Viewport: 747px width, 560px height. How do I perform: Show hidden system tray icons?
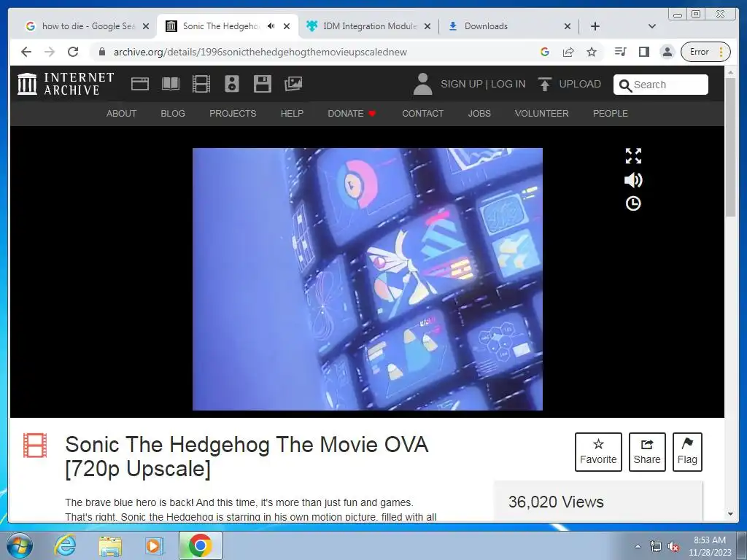638,546
